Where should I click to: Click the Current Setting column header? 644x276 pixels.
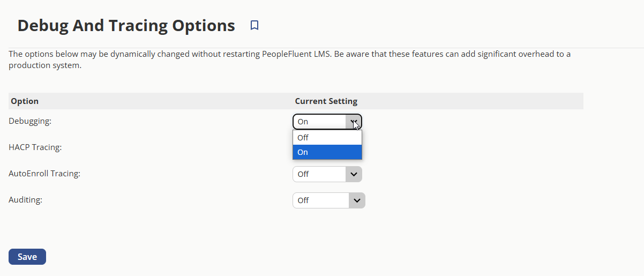(326, 101)
